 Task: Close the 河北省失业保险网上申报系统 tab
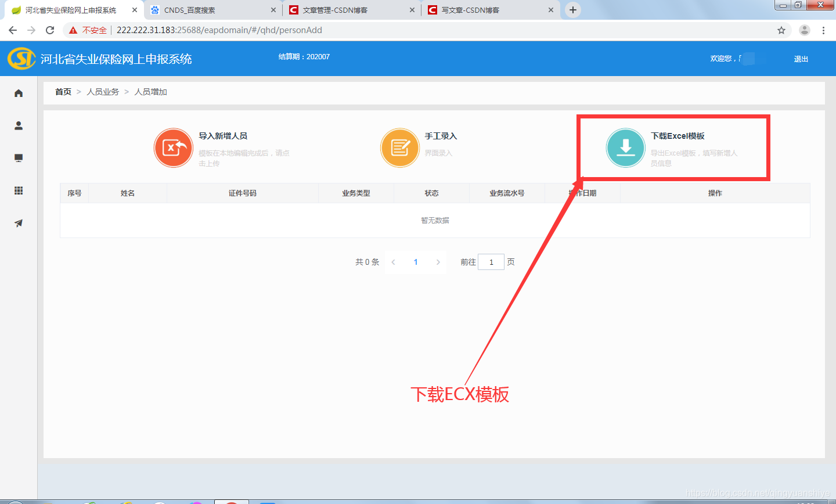(x=135, y=10)
